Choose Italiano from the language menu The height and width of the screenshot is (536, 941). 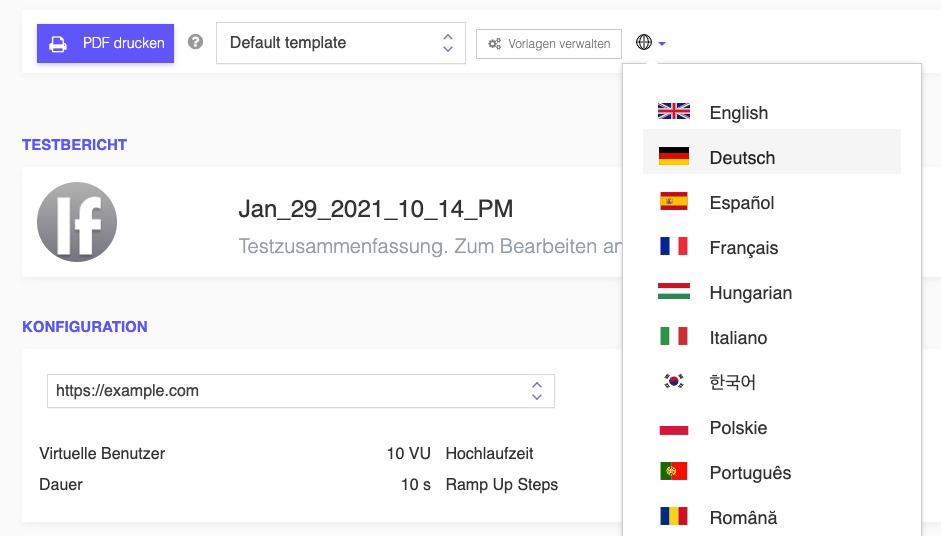738,338
